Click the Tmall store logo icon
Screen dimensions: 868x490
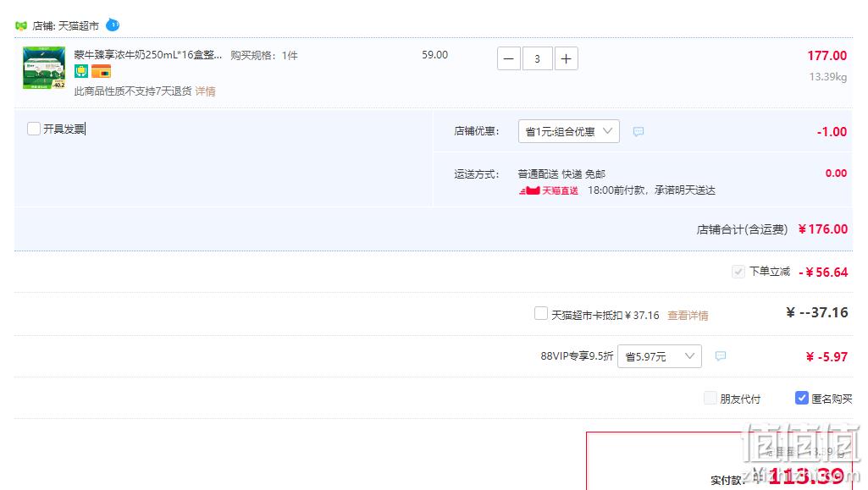(x=21, y=25)
